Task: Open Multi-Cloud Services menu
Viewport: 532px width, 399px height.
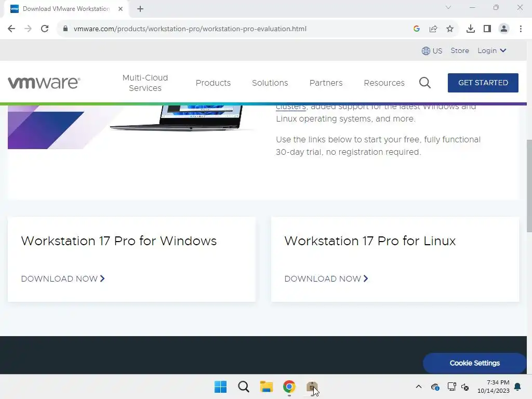Action: point(145,83)
